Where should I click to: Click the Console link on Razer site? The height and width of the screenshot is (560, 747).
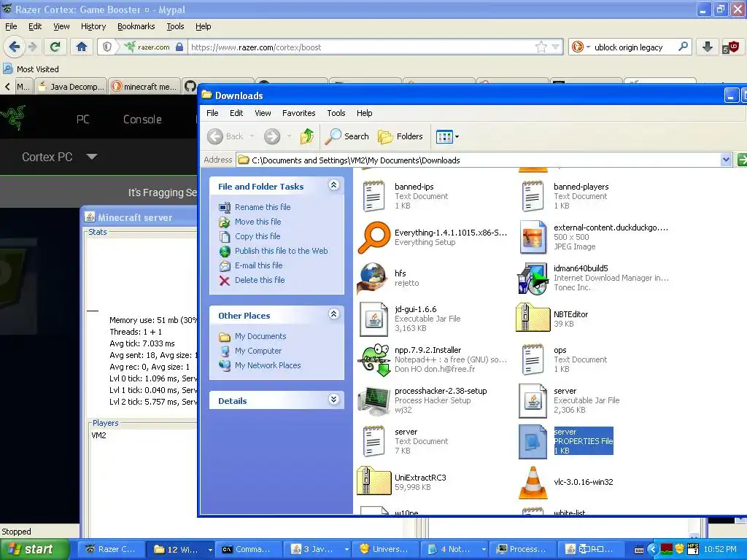[142, 120]
